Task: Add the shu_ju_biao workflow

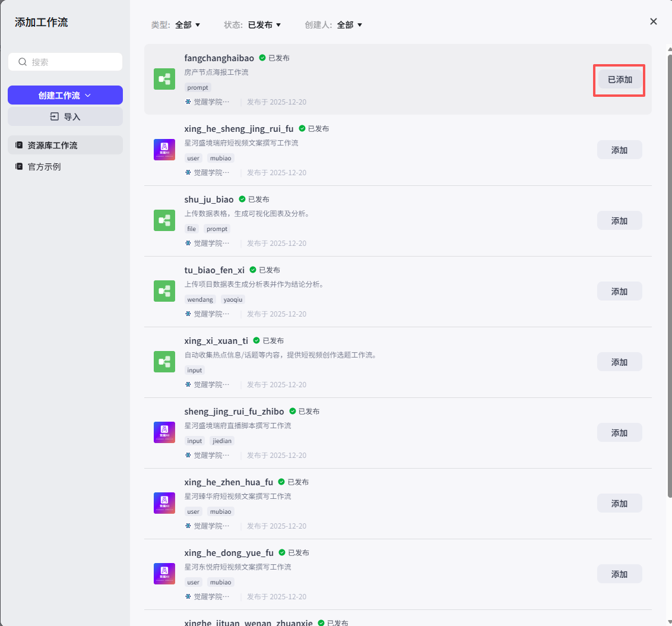Action: pyautogui.click(x=619, y=220)
